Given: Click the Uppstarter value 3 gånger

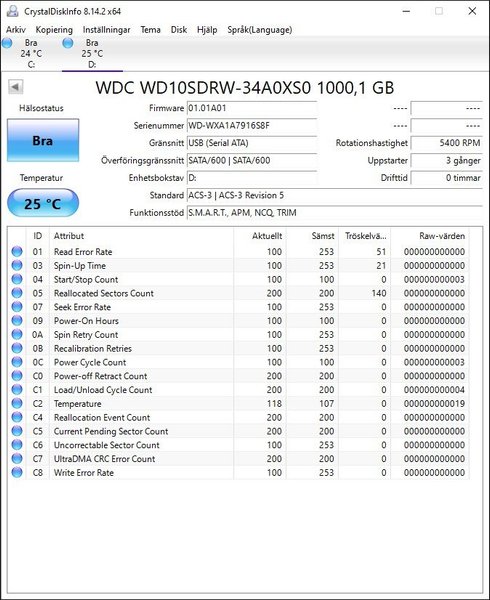Looking at the screenshot, I should (446, 160).
